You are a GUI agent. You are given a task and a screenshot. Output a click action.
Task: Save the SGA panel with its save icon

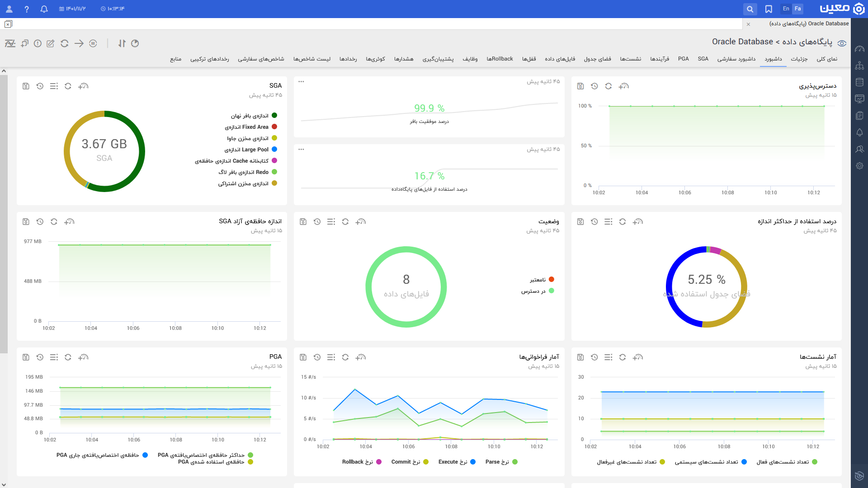(26, 86)
